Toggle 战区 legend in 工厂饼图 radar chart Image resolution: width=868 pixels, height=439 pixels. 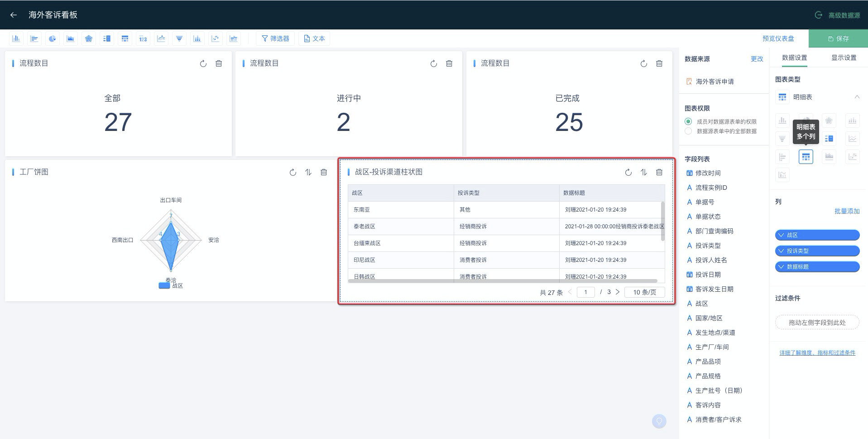click(171, 285)
